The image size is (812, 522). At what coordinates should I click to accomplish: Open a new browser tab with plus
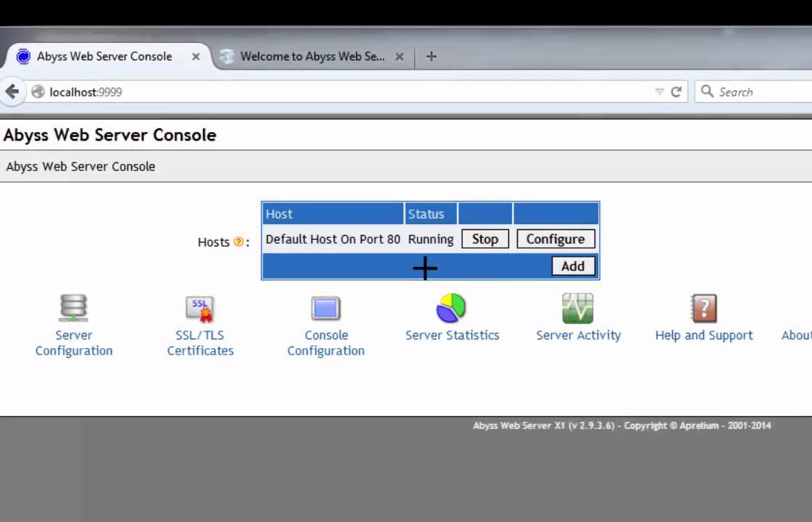coord(431,57)
